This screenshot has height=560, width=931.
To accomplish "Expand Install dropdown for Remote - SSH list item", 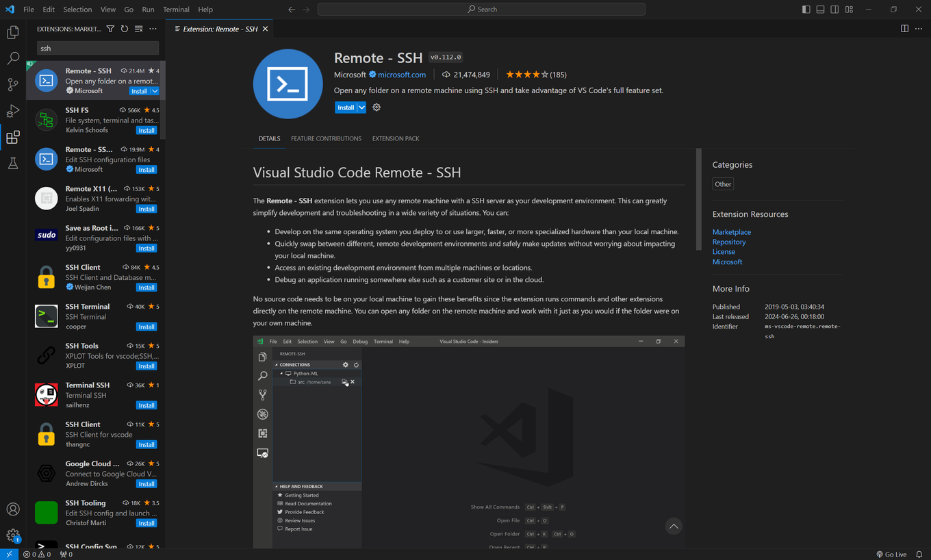I will click(x=155, y=91).
